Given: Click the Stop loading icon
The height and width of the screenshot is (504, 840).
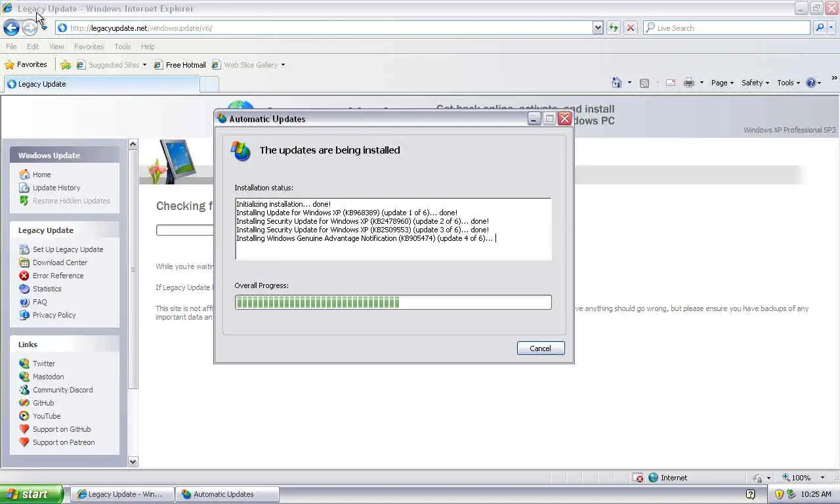Looking at the screenshot, I should point(631,28).
